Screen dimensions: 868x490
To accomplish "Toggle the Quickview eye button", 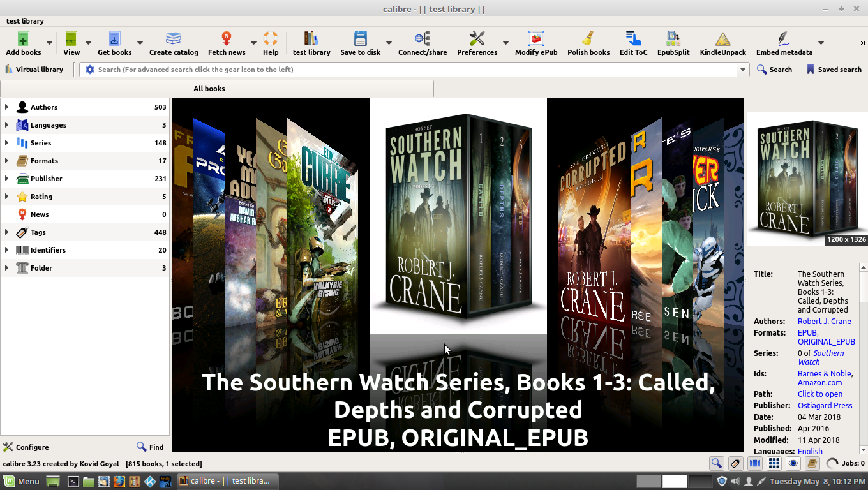I will [793, 464].
